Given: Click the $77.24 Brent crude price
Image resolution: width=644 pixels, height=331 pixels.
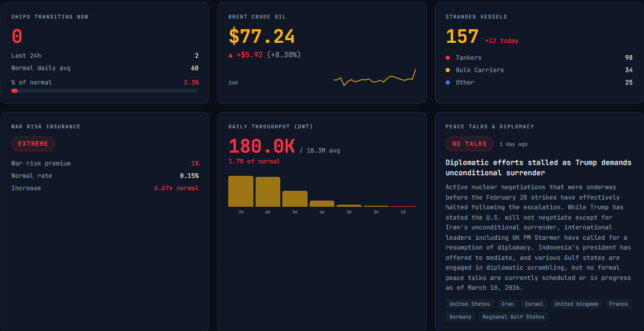Looking at the screenshot, I should click(262, 37).
